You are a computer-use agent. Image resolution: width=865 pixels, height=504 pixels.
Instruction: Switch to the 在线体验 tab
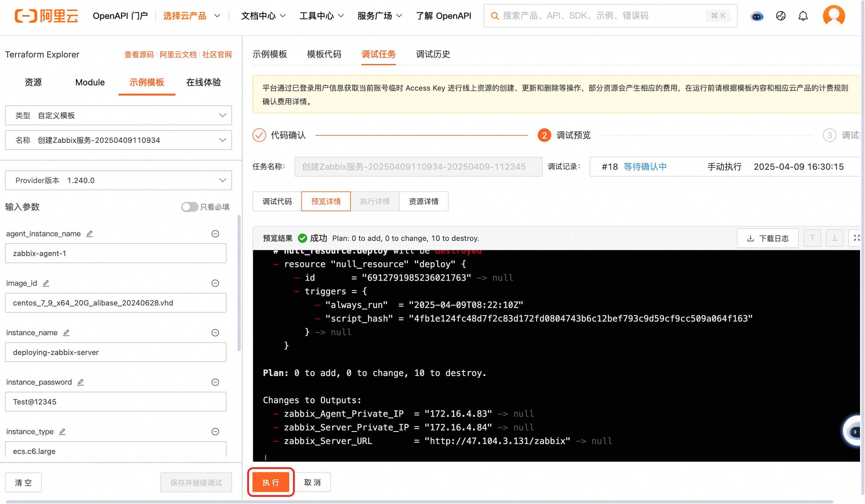(x=204, y=82)
